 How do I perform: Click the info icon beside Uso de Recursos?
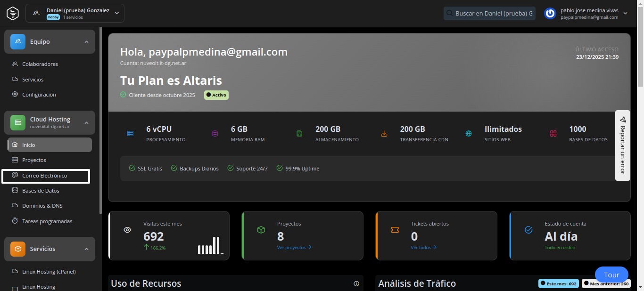pyautogui.click(x=356, y=283)
